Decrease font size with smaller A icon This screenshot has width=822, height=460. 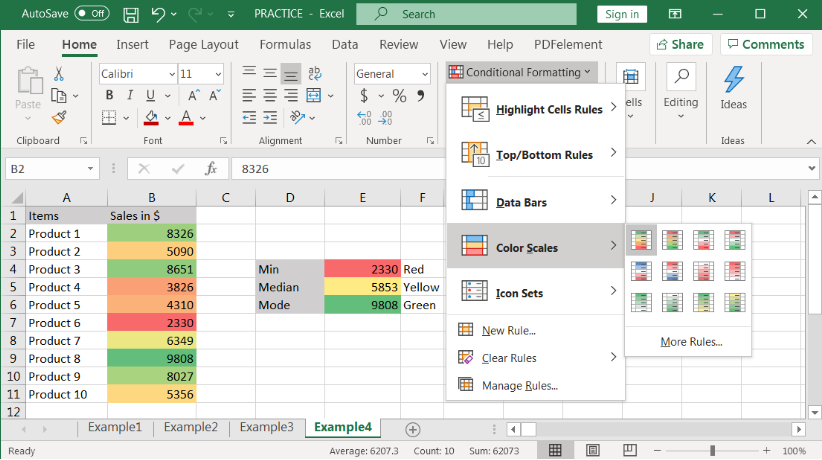coord(214,95)
